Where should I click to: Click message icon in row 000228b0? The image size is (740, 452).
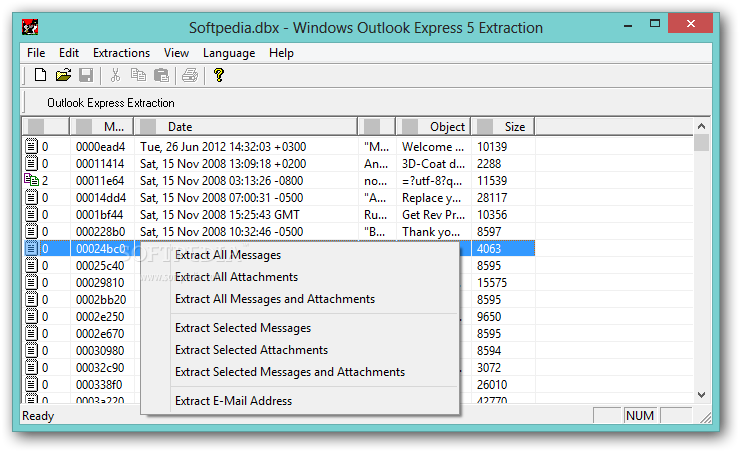click(31, 231)
